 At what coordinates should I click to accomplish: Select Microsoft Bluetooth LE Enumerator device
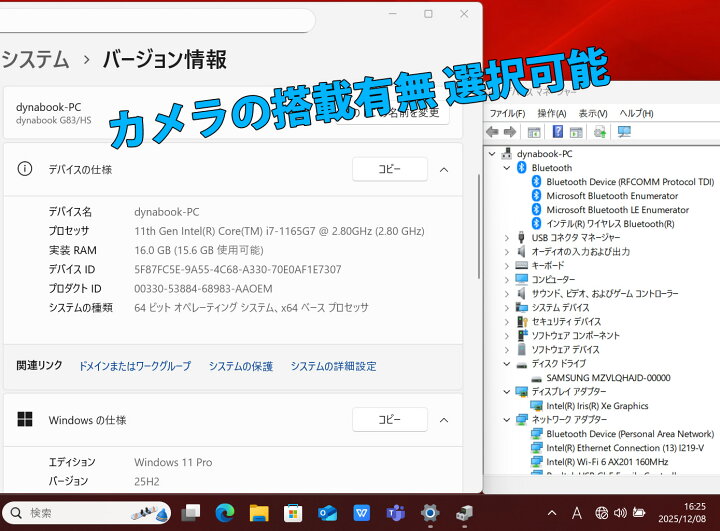[x=617, y=210]
